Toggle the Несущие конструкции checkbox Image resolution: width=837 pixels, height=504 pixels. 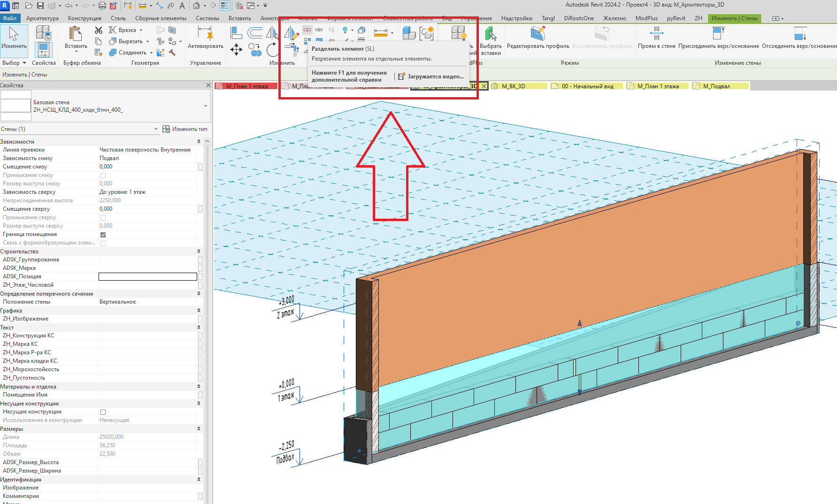[x=103, y=412]
